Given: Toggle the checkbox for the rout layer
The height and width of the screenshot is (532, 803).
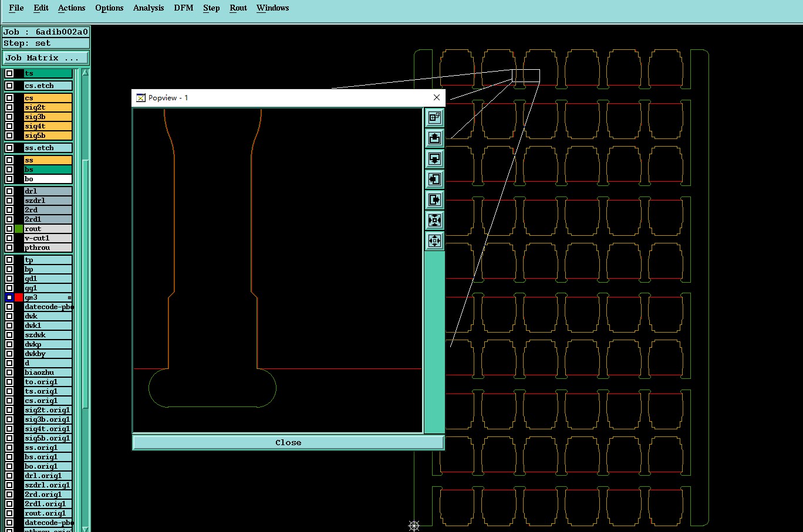Looking at the screenshot, I should coord(9,229).
